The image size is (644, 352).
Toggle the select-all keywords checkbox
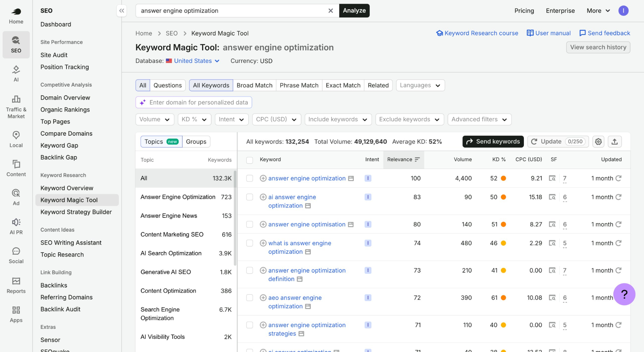[250, 160]
